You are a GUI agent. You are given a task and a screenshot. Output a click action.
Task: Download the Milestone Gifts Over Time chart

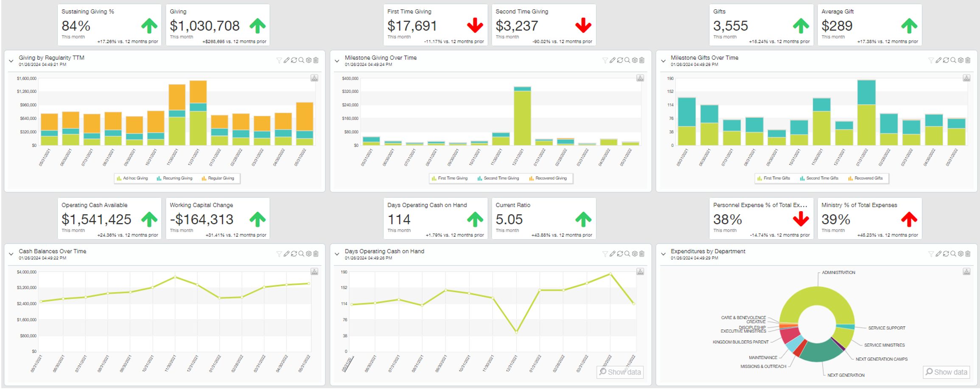pos(966,78)
